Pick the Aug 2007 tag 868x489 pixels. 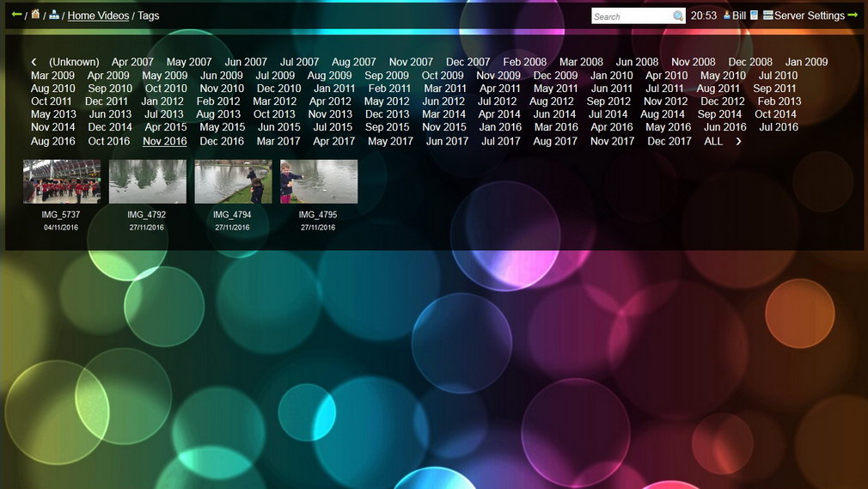pyautogui.click(x=354, y=62)
